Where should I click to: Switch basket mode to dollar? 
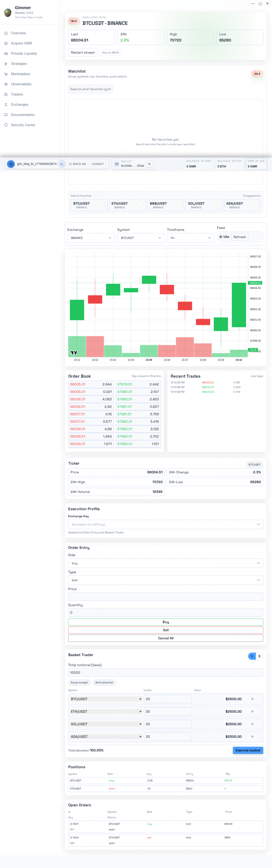[259, 656]
